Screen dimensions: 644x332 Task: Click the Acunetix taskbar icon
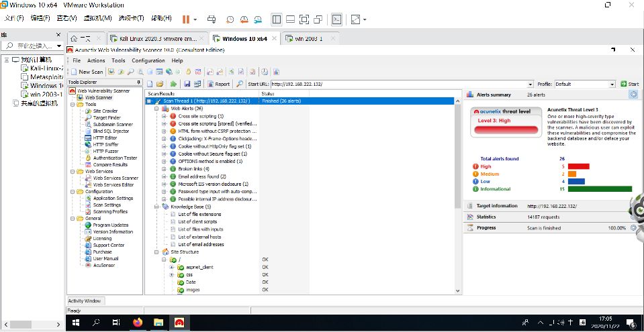point(179,323)
